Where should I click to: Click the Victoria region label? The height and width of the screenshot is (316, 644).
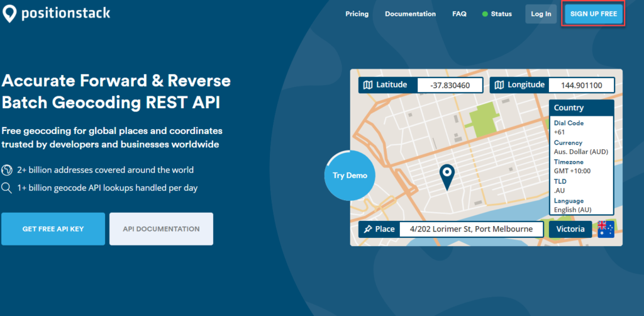(x=570, y=229)
